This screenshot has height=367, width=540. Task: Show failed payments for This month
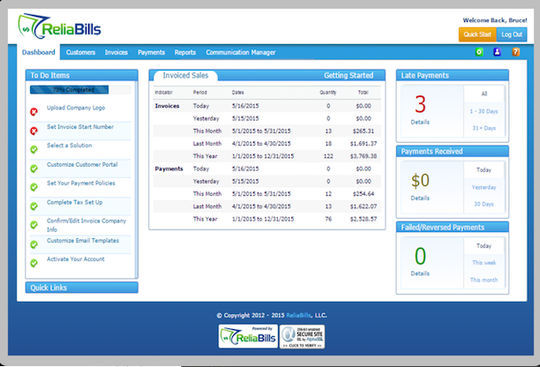tap(484, 280)
